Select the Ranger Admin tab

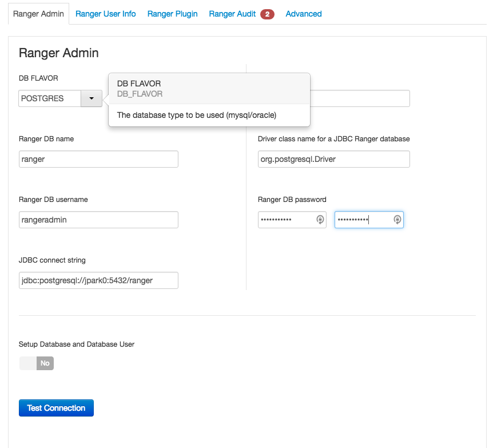click(x=38, y=14)
